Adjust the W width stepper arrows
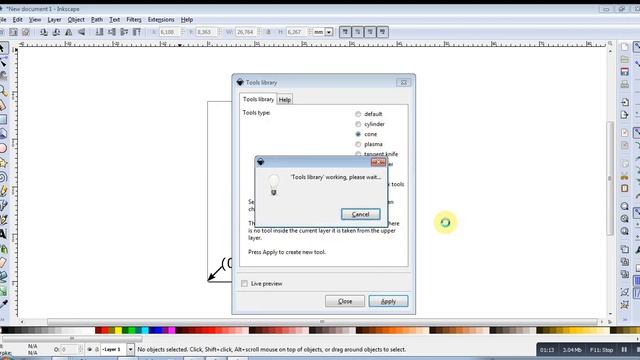 259,32
